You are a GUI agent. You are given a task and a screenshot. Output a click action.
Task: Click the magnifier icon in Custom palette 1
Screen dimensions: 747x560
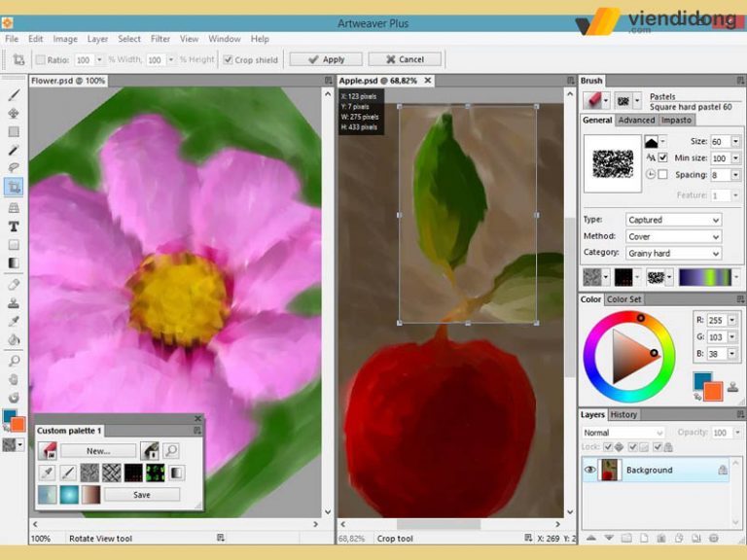tap(170, 450)
